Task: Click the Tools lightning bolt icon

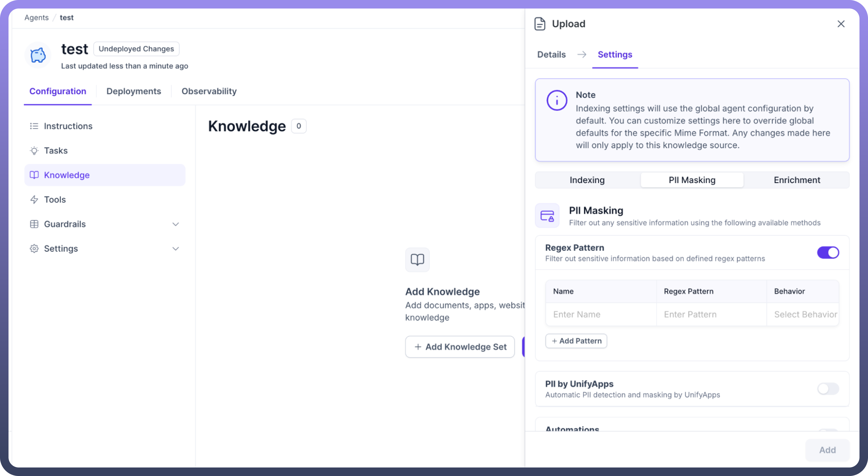Action: coord(34,199)
